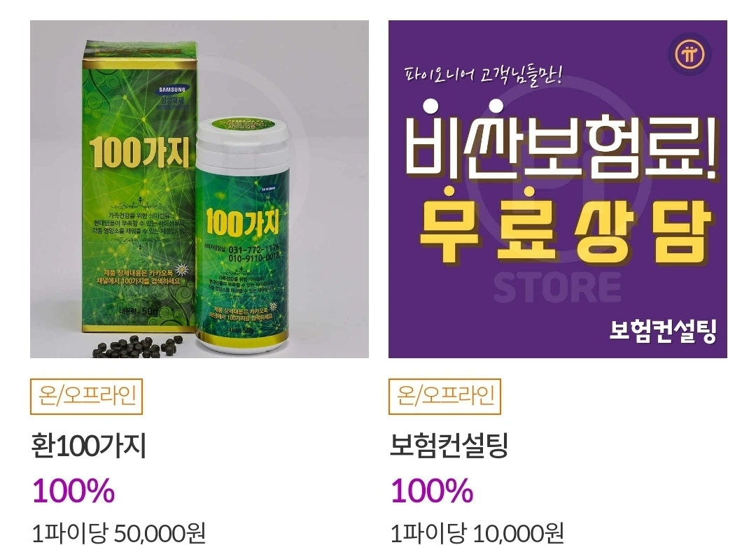Open the 보험컨설팅 product title
This screenshot has width=756, height=545.
pyautogui.click(x=449, y=445)
